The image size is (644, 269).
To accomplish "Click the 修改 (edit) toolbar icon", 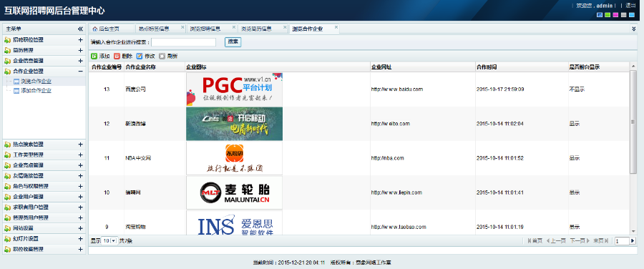I will coord(140,57).
